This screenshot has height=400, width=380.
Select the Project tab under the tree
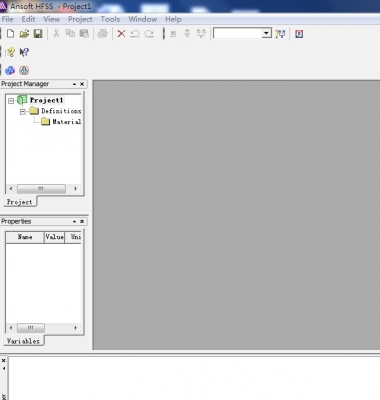(x=20, y=202)
